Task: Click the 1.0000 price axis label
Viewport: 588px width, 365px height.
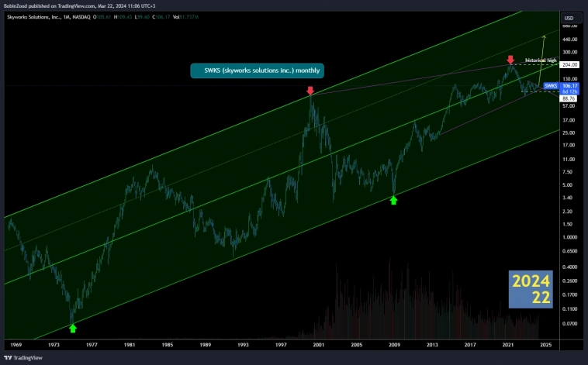Action: coord(569,237)
